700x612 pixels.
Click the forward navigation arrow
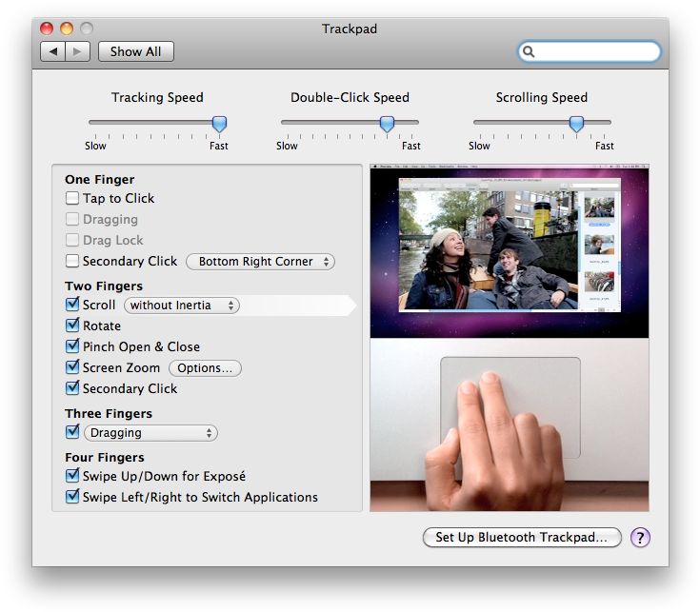pyautogui.click(x=78, y=51)
